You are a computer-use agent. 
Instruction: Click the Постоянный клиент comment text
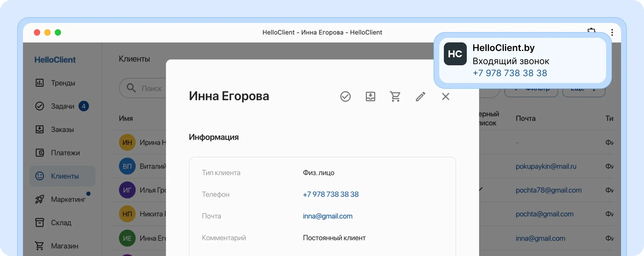click(334, 238)
